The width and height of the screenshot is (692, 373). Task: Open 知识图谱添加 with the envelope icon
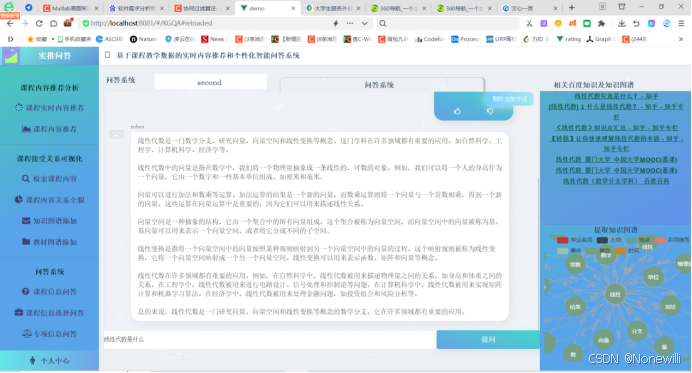pos(49,221)
